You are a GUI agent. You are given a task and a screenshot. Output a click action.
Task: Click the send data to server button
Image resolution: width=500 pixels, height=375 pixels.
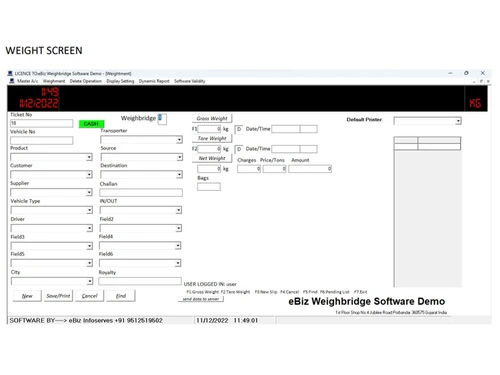201,299
